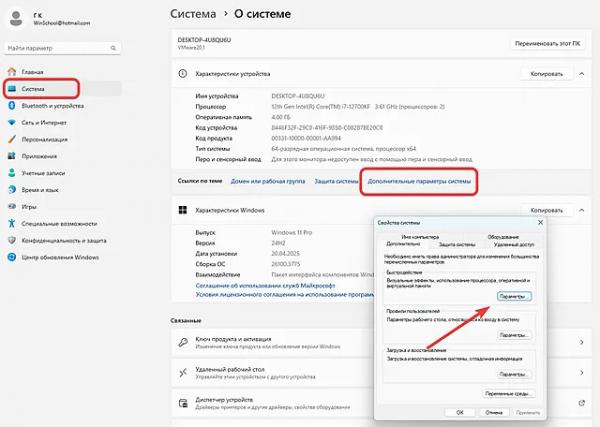Open Условия лицензионного соглашения link
Image resolution: width=600 pixels, height=427 pixels.
click(x=285, y=295)
